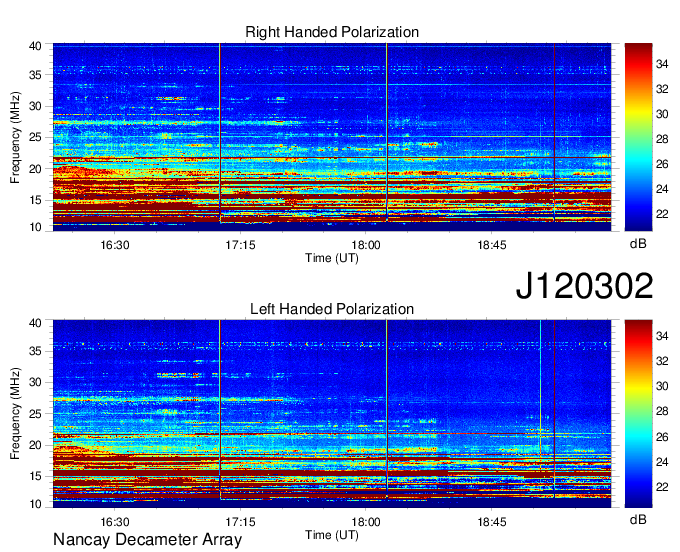This screenshot has height=552, width=680.
Task: Click the 16:30 tick label in bottom panel
Action: (115, 522)
